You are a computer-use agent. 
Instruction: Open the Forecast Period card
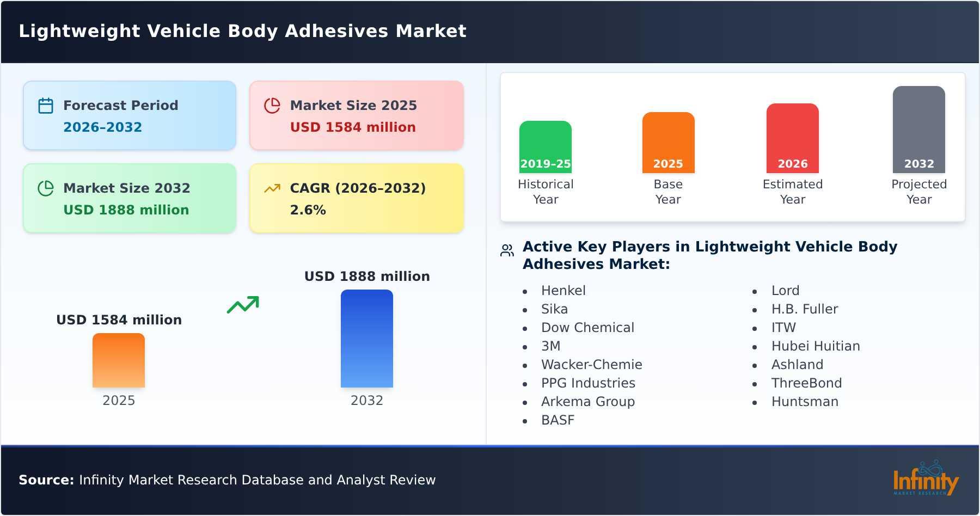pos(130,115)
